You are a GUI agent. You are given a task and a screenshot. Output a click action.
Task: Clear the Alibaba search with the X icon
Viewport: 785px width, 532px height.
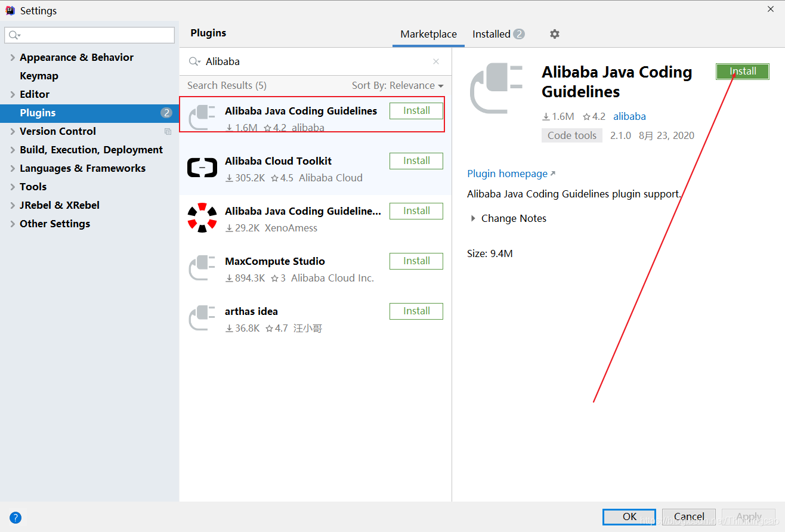436,61
